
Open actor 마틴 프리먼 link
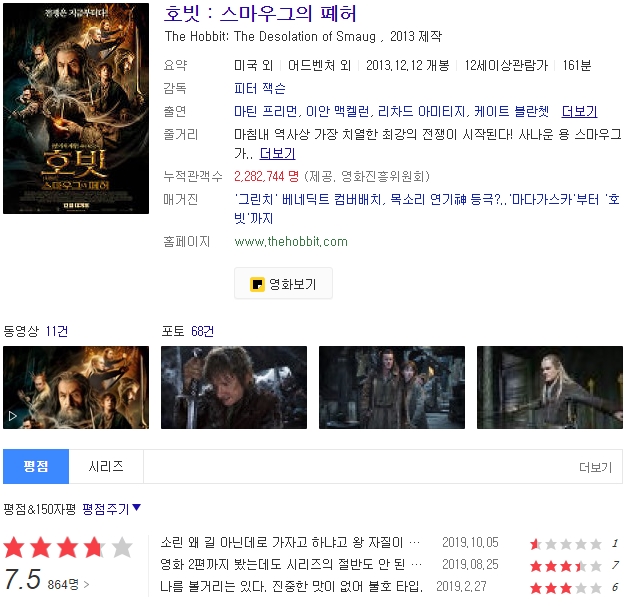click(x=267, y=111)
